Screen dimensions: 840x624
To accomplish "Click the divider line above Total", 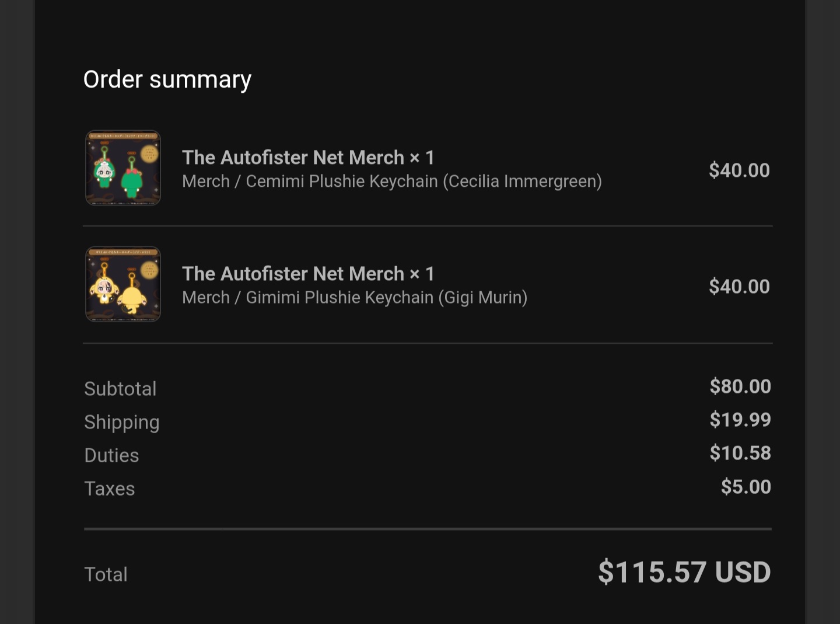I will [428, 529].
